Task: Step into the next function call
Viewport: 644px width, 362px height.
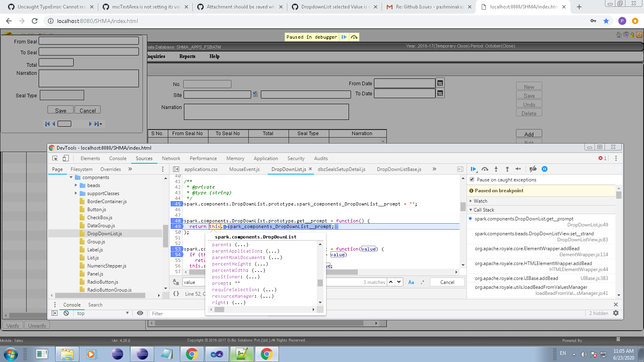Action: point(496,169)
